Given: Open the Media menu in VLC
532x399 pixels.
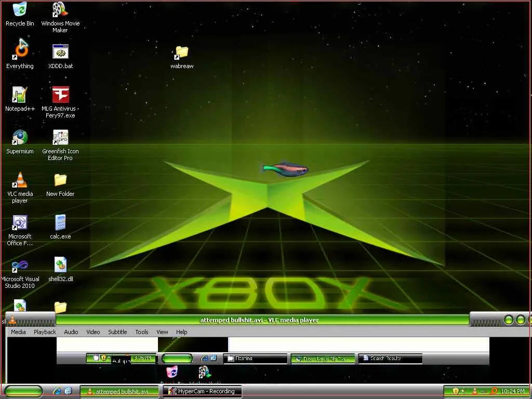Looking at the screenshot, I should pos(18,332).
